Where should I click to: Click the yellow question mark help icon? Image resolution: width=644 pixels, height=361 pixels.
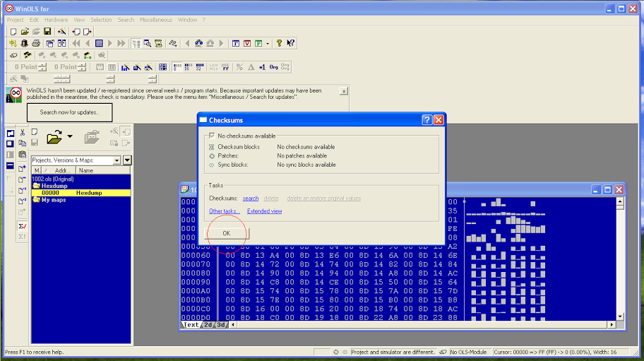pyautogui.click(x=280, y=43)
